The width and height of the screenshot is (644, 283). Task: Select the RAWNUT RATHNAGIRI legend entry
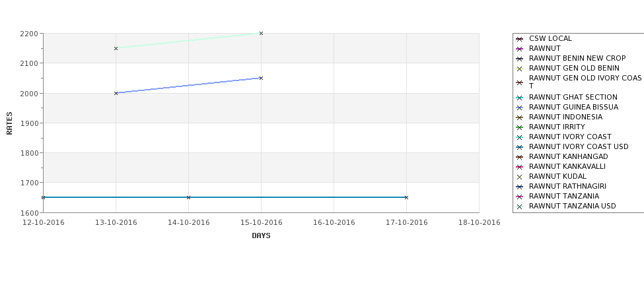click(x=567, y=186)
